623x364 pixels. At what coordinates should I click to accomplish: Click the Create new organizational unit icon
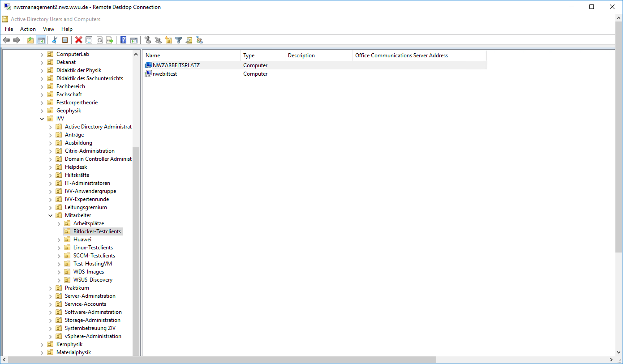point(168,40)
